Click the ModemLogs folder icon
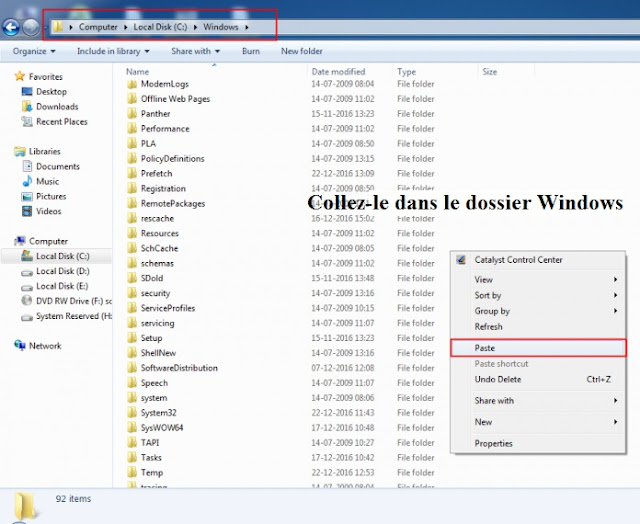Screen dimensions: 640x524 pyautogui.click(x=132, y=84)
